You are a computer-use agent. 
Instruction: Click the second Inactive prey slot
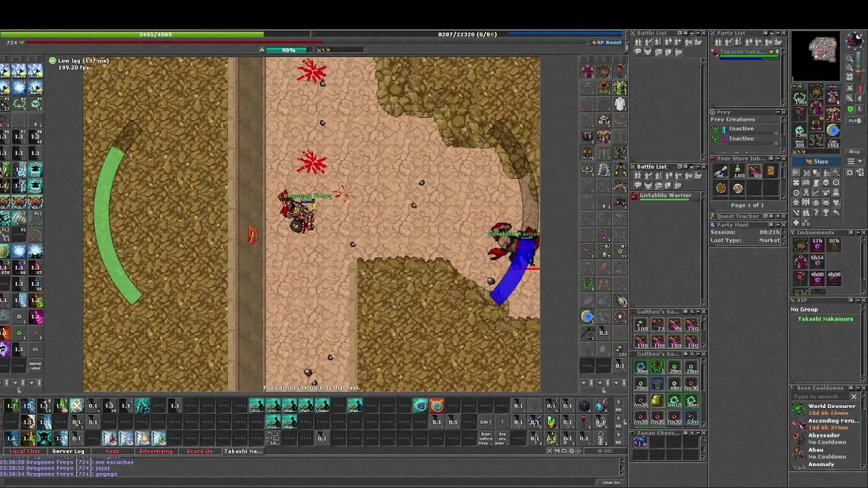(745, 139)
